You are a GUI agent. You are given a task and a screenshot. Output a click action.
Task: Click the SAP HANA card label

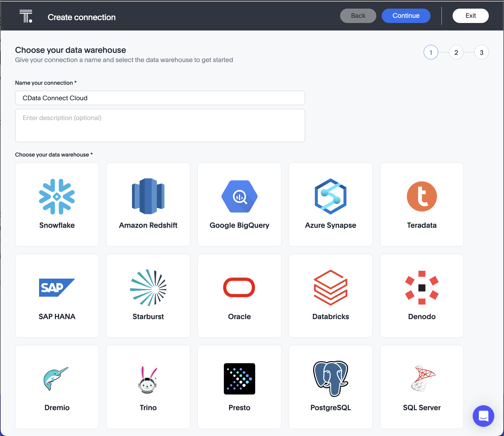(x=57, y=317)
